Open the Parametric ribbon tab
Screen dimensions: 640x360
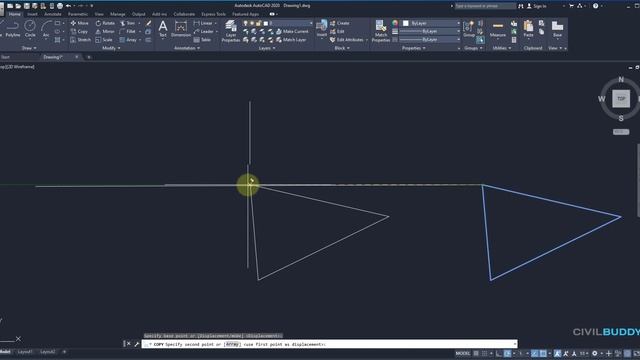(x=78, y=14)
